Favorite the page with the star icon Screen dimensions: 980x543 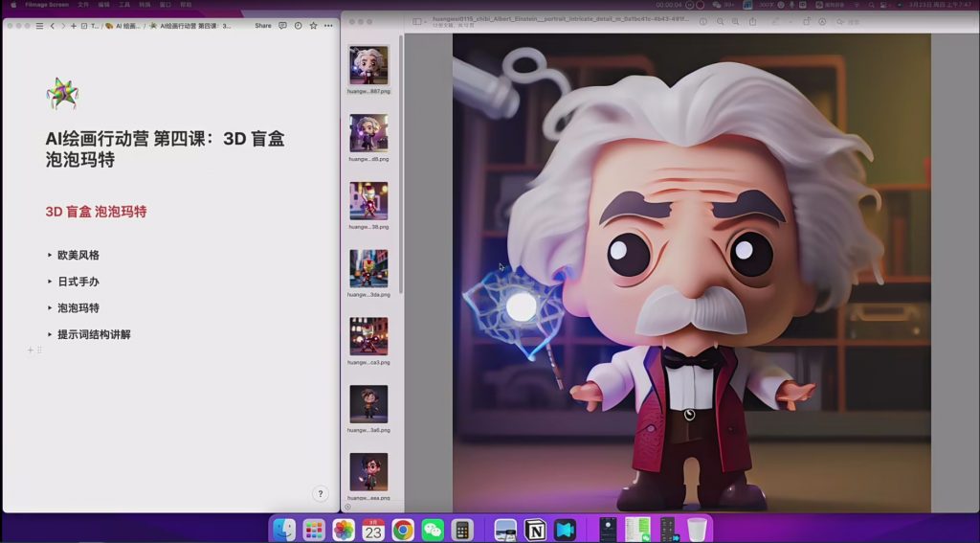(313, 26)
